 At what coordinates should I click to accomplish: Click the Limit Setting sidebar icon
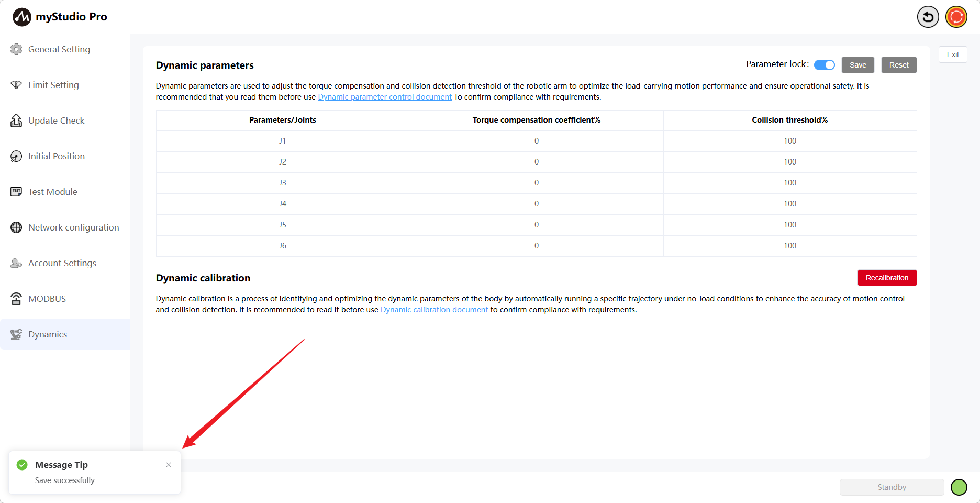tap(16, 85)
